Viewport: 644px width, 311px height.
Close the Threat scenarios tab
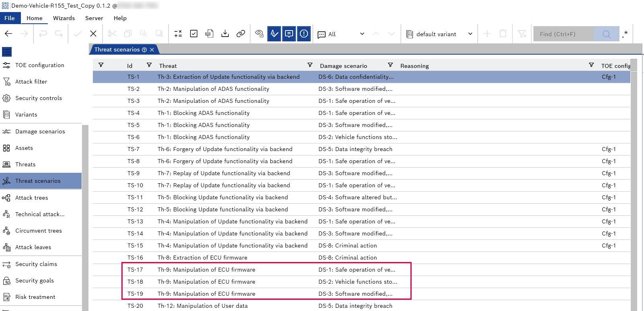pyautogui.click(x=152, y=50)
